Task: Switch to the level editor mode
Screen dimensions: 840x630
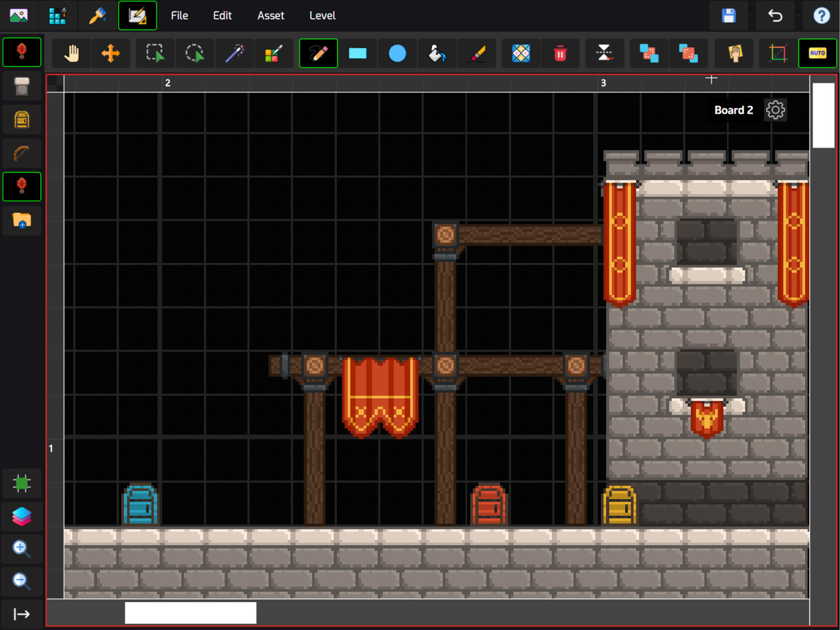Action: tap(137, 16)
